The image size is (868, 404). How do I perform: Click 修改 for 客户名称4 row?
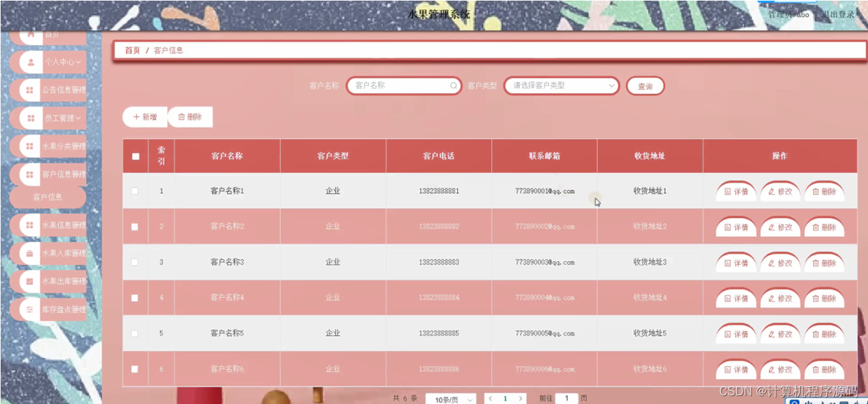click(780, 298)
